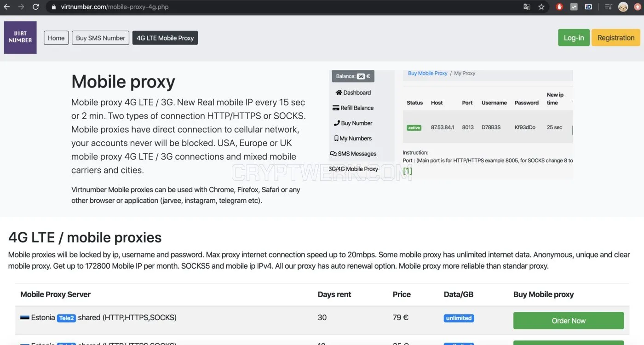Open the Translate this page icon
644x345 pixels.
tap(527, 7)
